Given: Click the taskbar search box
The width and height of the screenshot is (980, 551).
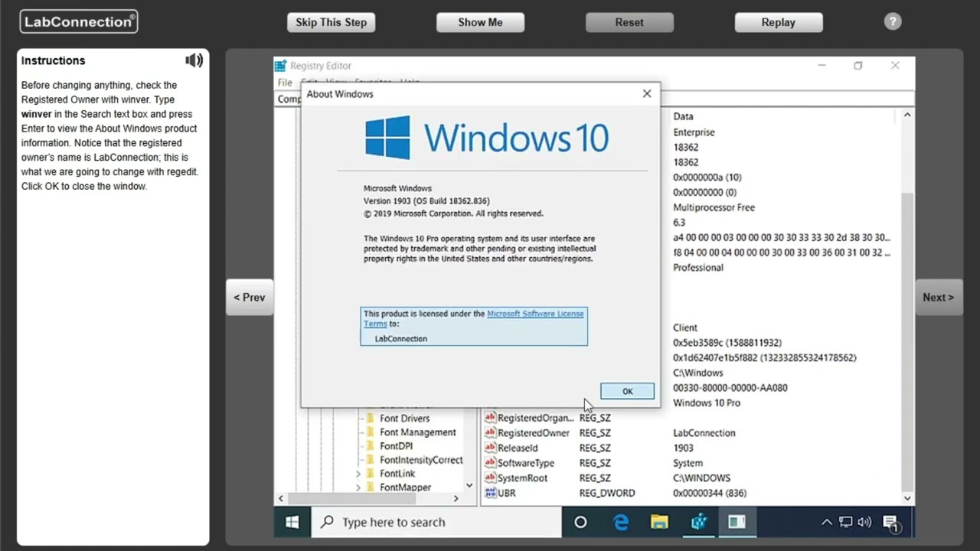Looking at the screenshot, I should [x=436, y=522].
